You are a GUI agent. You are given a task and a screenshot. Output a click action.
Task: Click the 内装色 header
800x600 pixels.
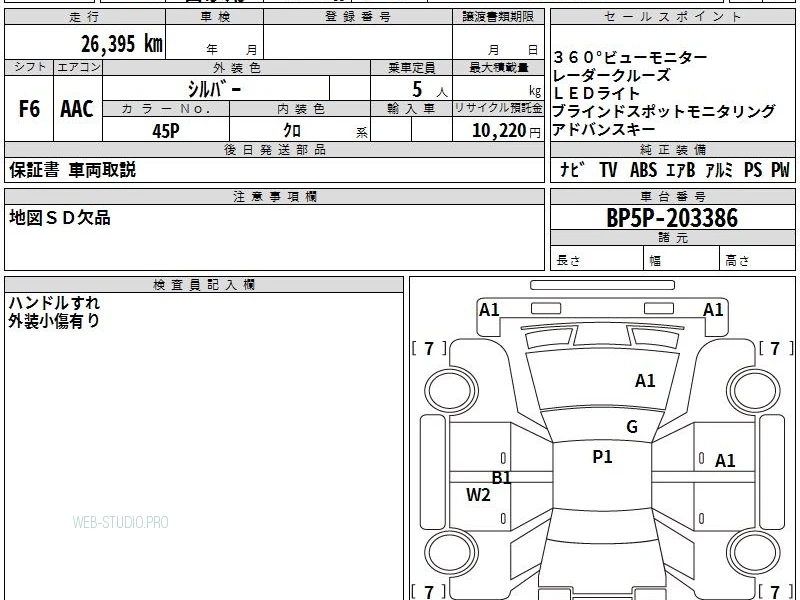(x=300, y=109)
